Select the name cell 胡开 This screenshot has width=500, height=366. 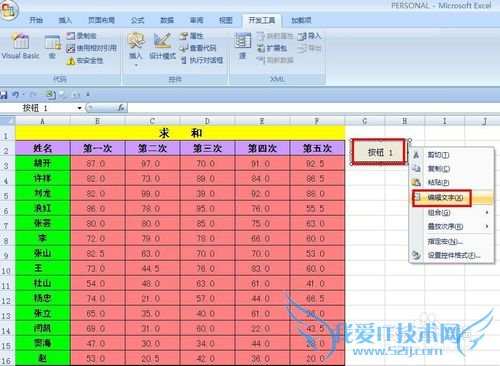(x=43, y=163)
